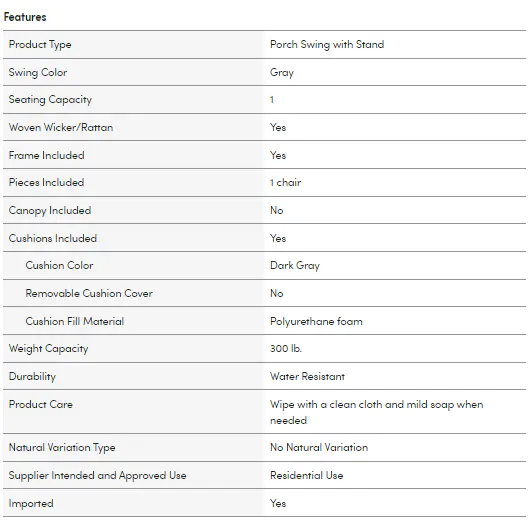532x520 pixels.
Task: Select the Imported row label
Action: tap(31, 503)
